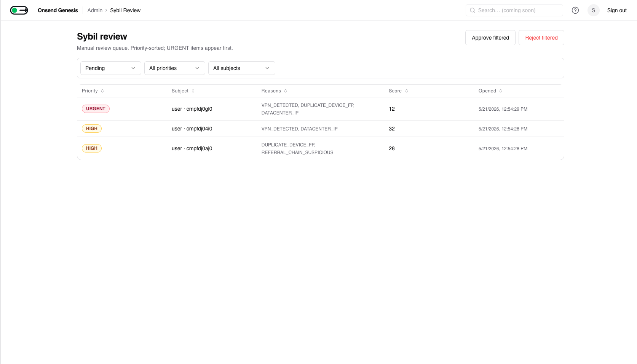
Task: Sort by Reasons column arrows
Action: pyautogui.click(x=286, y=91)
